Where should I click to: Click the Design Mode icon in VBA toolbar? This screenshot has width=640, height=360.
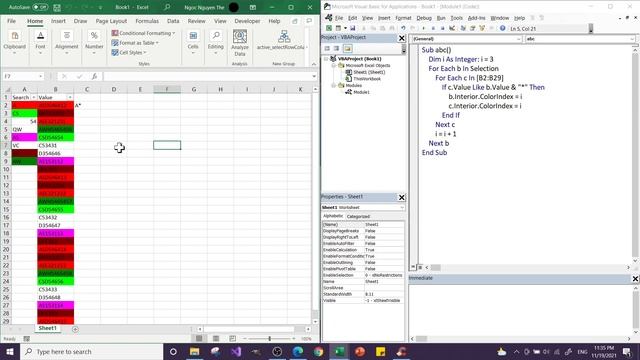coord(452,28)
